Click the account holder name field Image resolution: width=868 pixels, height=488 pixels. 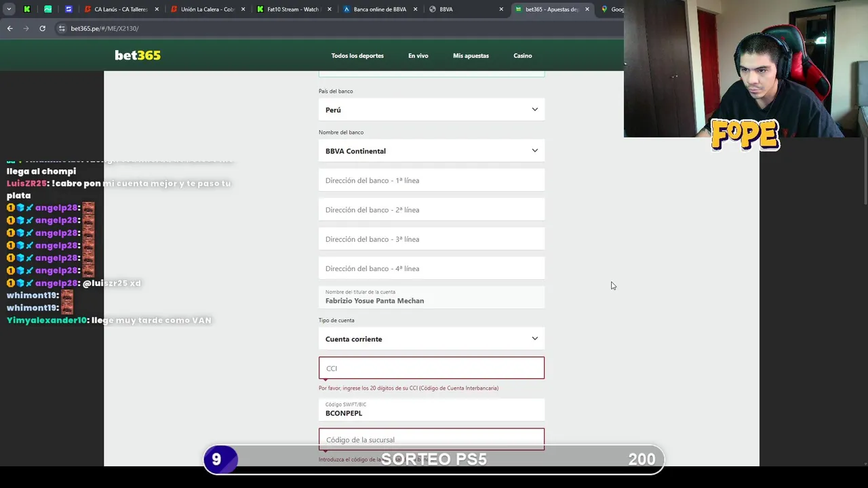click(431, 297)
